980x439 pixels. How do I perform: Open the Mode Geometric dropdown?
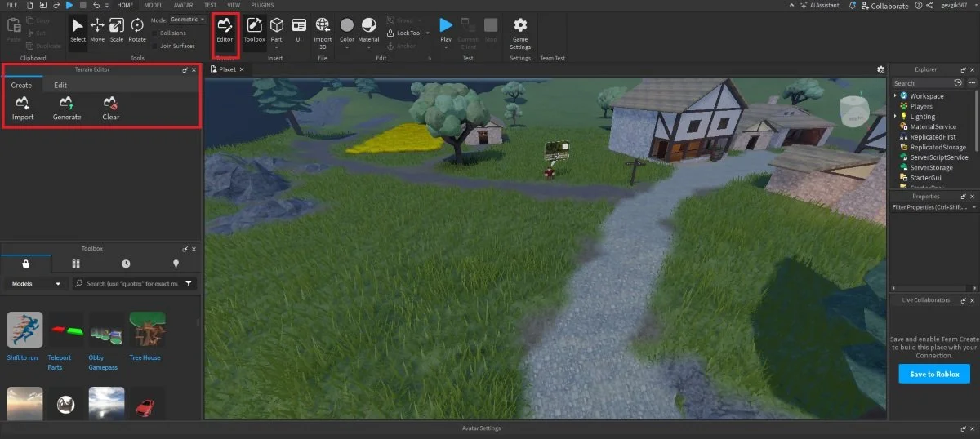[x=187, y=20]
